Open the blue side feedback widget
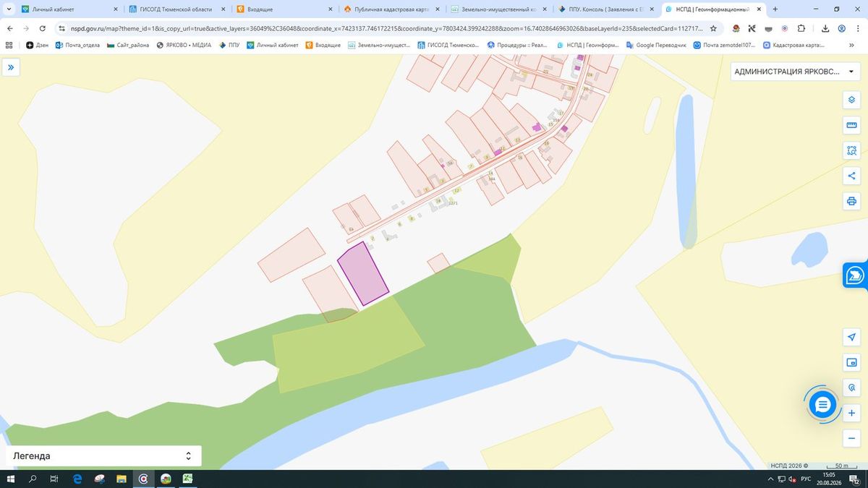 coord(855,275)
